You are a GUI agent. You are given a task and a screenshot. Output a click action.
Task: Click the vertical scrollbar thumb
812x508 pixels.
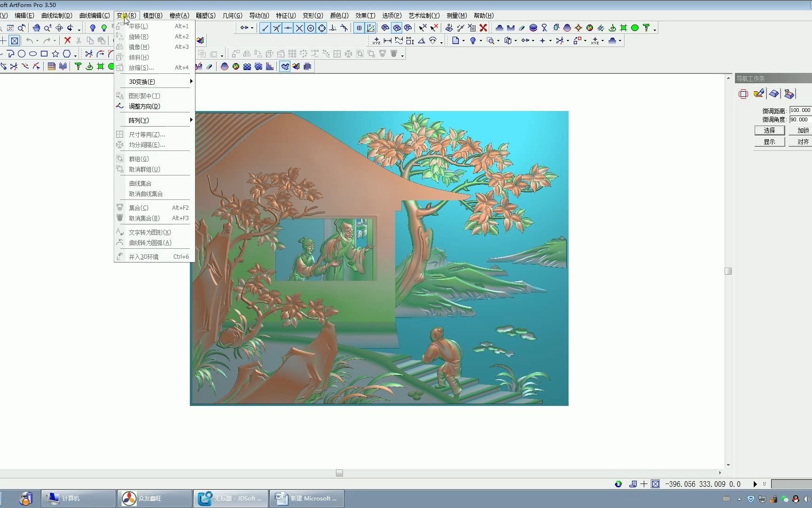click(x=728, y=271)
